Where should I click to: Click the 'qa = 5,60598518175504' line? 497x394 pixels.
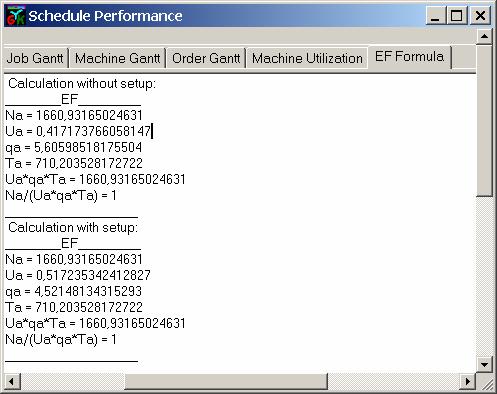(74, 147)
